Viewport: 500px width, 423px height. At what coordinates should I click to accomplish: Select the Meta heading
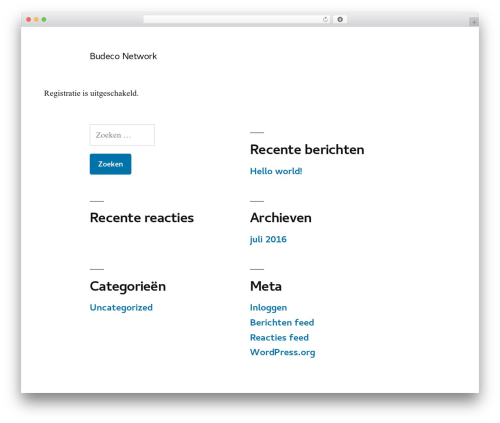(266, 286)
